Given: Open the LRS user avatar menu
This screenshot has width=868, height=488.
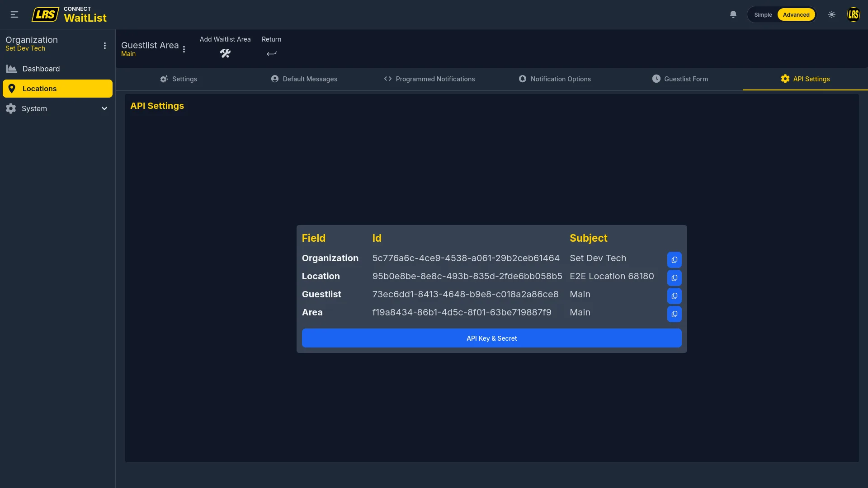Looking at the screenshot, I should pos(853,14).
